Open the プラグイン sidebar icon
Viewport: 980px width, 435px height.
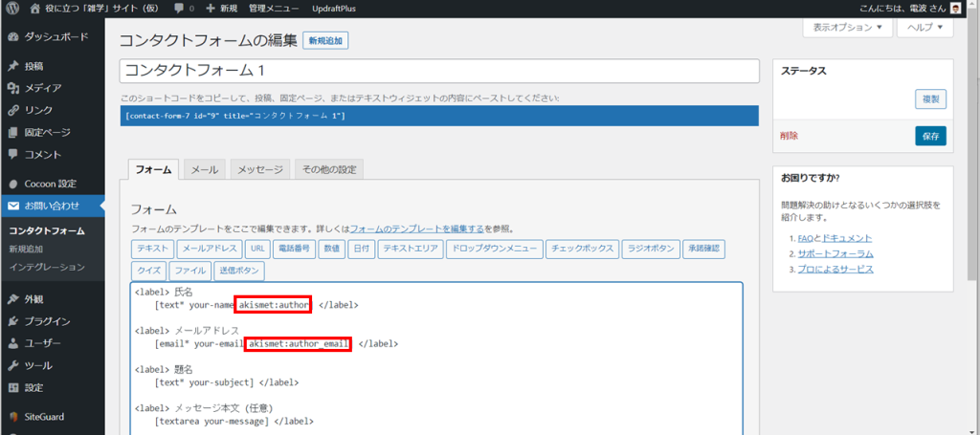pos(13,321)
